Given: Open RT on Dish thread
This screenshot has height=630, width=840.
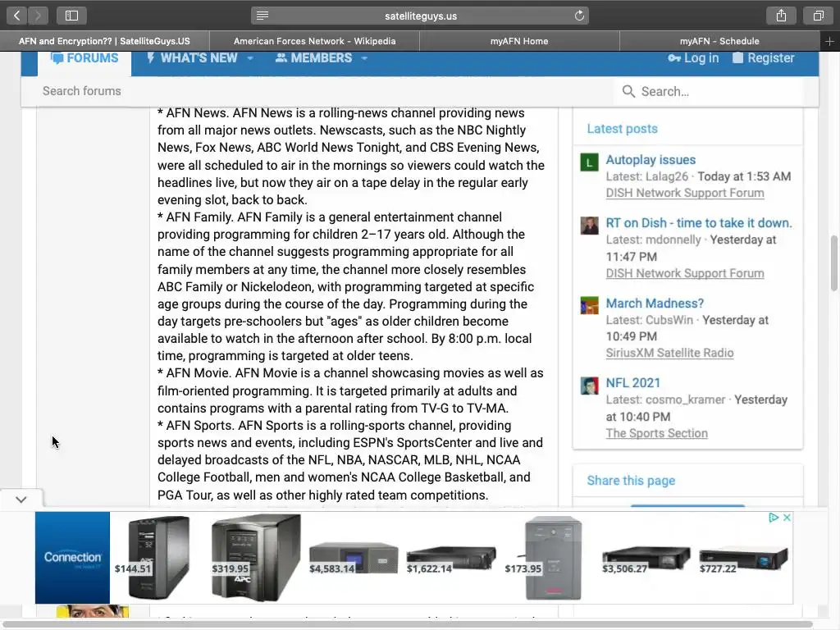Looking at the screenshot, I should click(699, 223).
